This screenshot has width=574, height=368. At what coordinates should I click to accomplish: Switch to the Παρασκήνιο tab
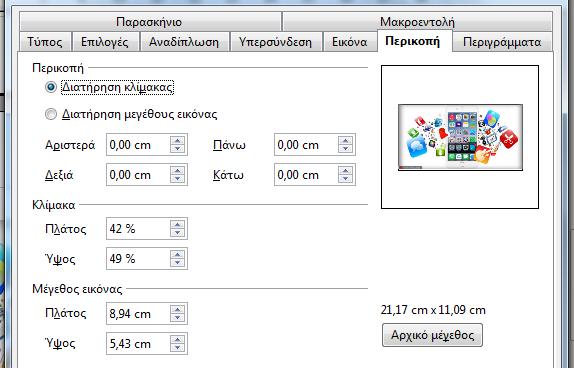click(150, 22)
